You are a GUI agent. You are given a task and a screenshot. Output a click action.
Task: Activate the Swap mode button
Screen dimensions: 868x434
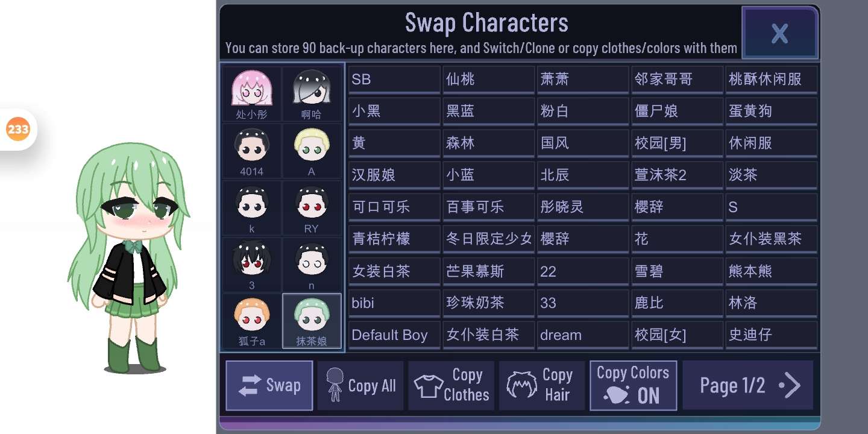tap(269, 386)
